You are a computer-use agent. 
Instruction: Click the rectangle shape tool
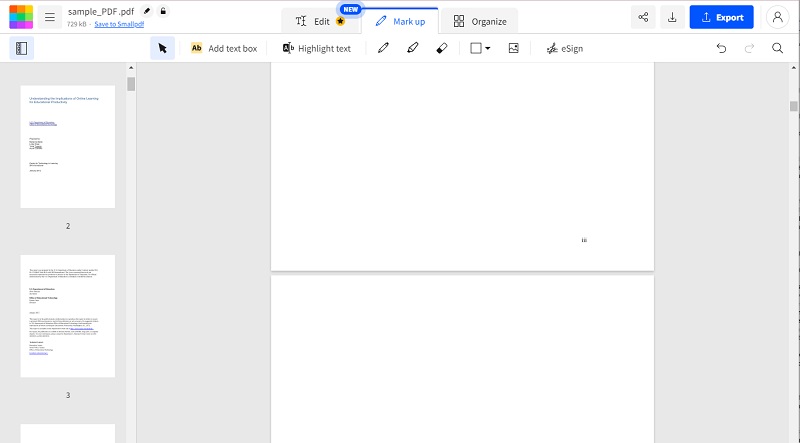(476, 48)
